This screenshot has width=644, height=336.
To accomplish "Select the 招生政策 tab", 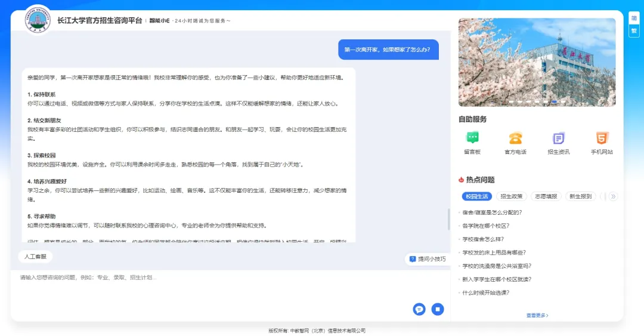I will pos(511,196).
